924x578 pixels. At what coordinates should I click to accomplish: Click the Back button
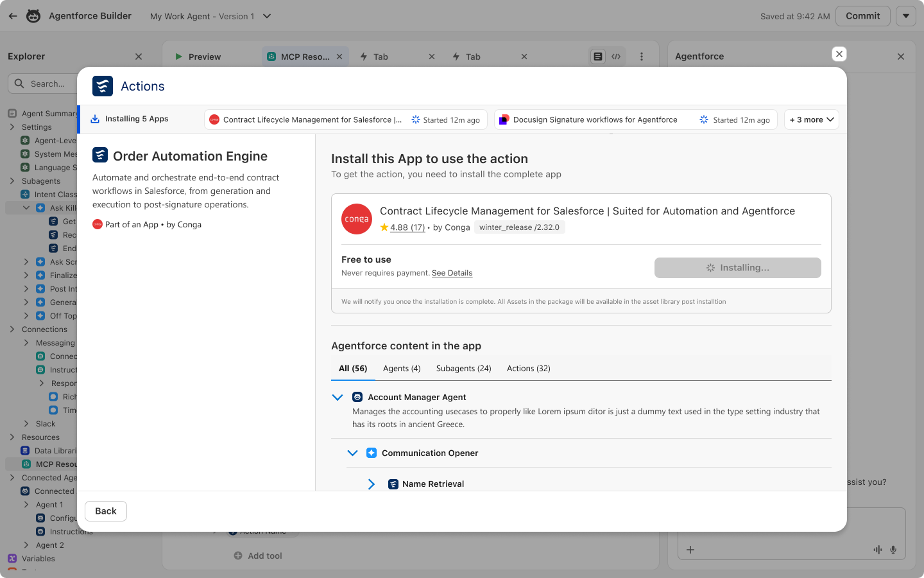click(x=106, y=511)
